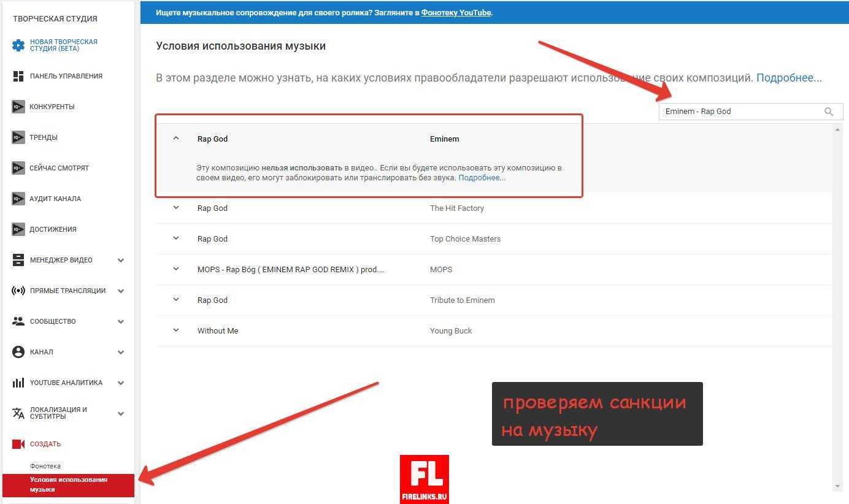The image size is (849, 504).
Task: Click the icon beside АУДИТ КАНАЛА
Action: point(18,199)
